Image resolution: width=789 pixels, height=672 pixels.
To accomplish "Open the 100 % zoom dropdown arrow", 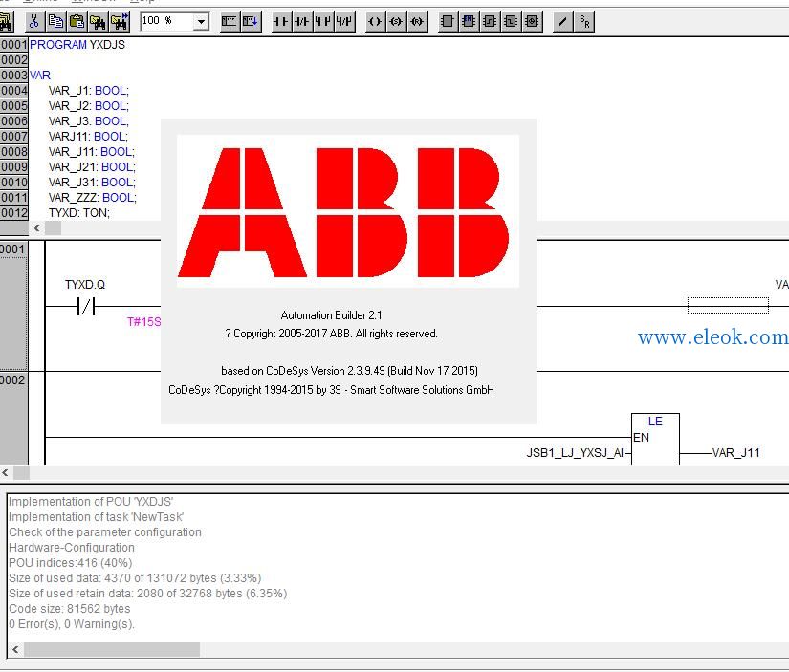I will pos(201,22).
